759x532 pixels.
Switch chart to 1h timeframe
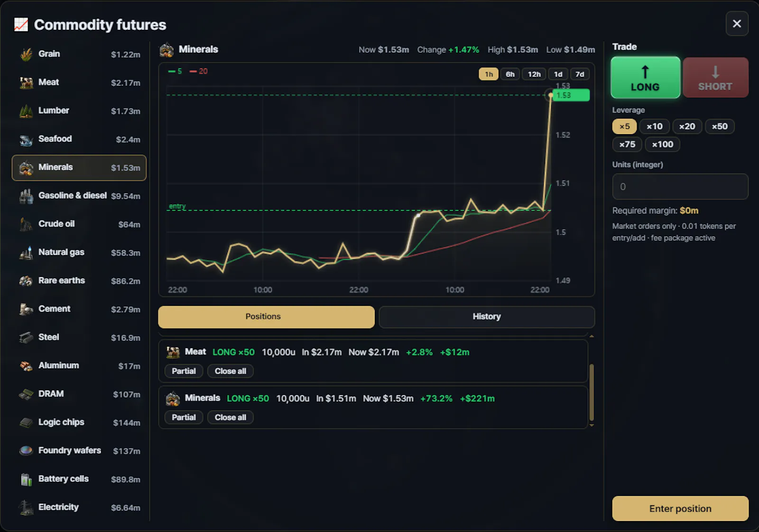[489, 74]
